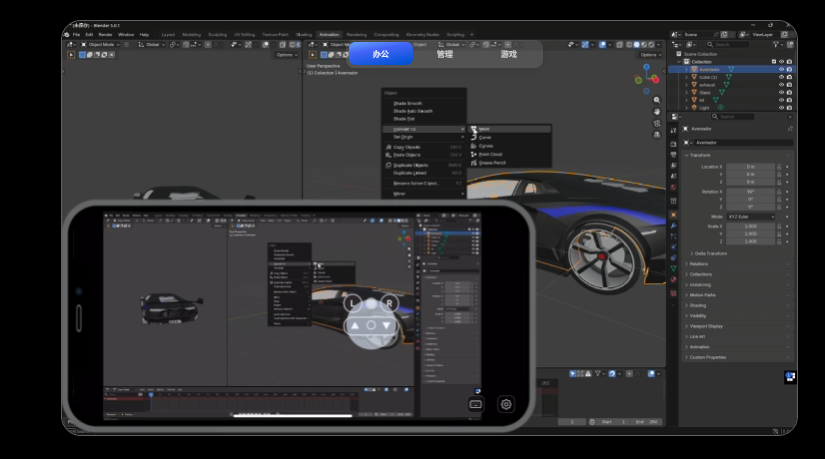The image size is (825, 459).
Task: Expand the exhaust row in outliner
Action: (x=687, y=85)
